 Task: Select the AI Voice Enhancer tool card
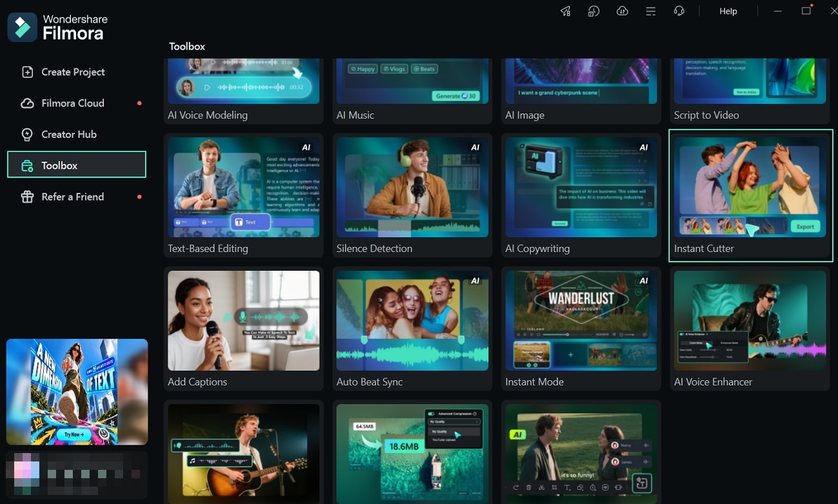point(750,329)
